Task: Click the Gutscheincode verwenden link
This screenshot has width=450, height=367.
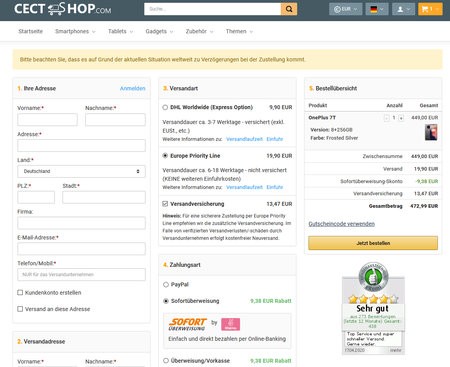Action: [342, 224]
